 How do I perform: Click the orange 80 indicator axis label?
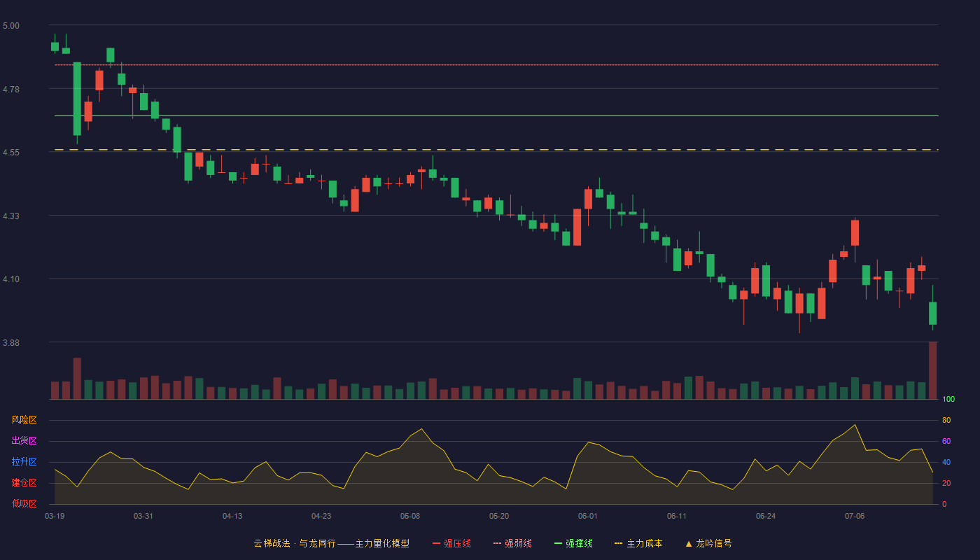946,420
